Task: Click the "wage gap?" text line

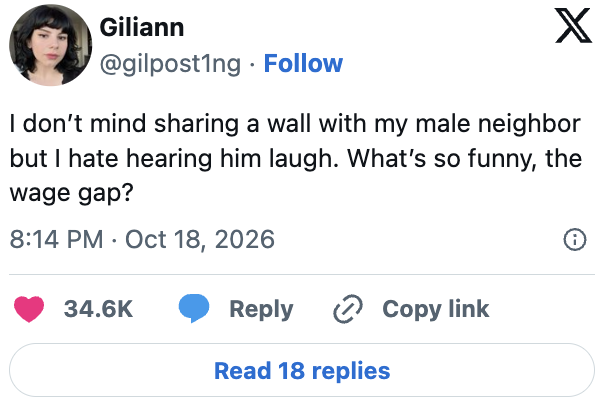Action: click(71, 192)
